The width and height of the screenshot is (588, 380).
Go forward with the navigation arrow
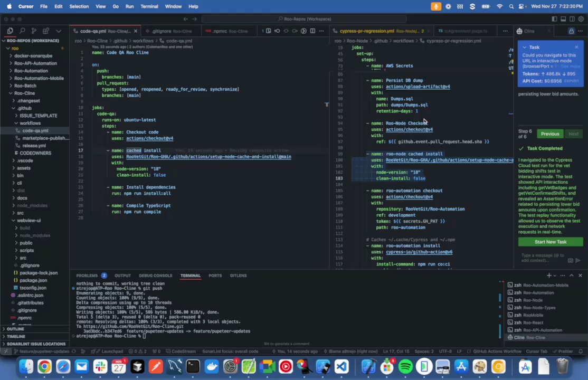pyautogui.click(x=194, y=19)
